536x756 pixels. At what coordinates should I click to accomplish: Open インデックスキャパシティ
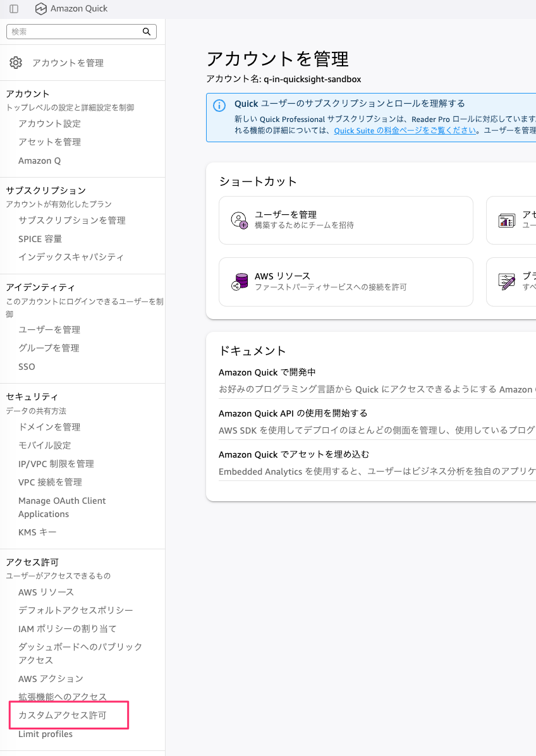71,257
